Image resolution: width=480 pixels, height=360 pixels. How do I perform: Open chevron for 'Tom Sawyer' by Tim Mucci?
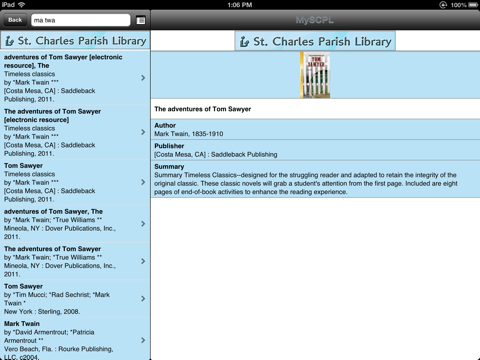coord(143,298)
